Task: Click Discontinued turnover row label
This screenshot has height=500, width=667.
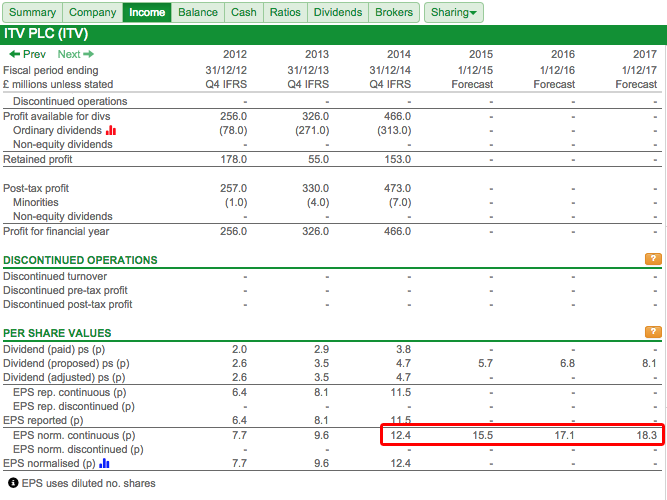Action: point(55,277)
